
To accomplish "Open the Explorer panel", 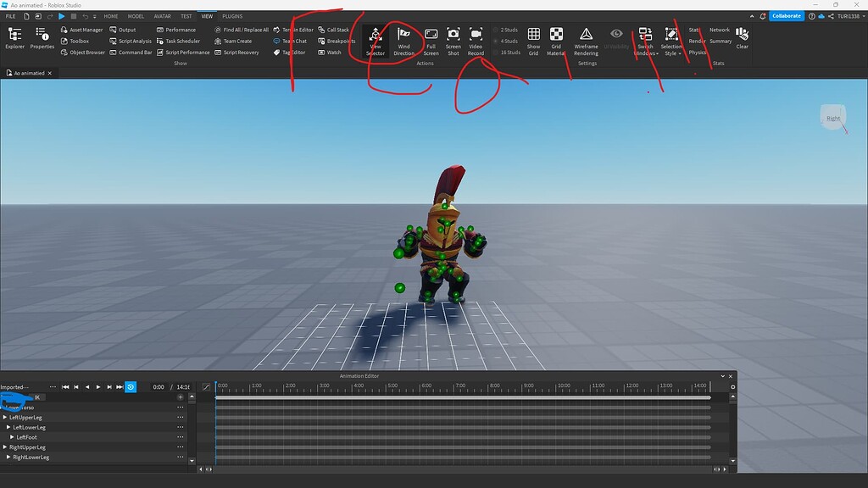I will pyautogui.click(x=14, y=35).
